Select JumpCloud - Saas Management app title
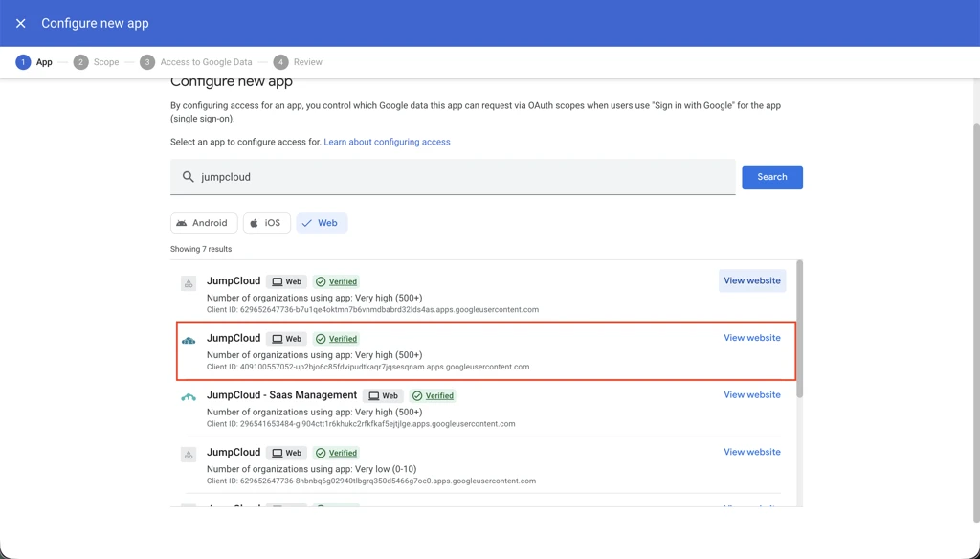This screenshot has height=559, width=980. [282, 395]
